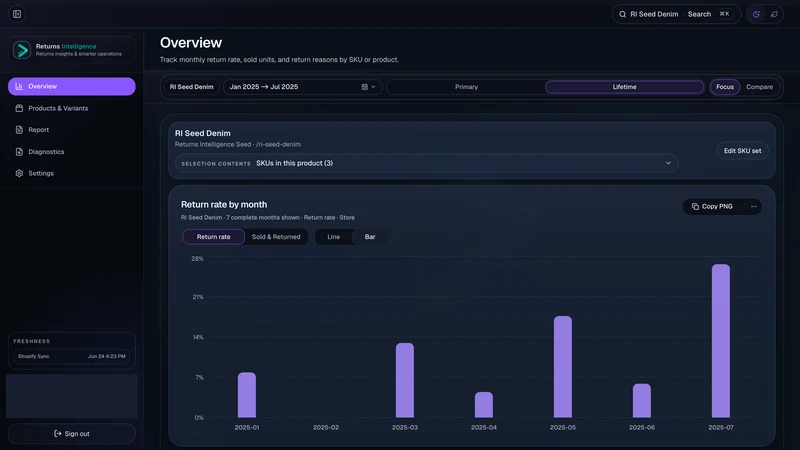
Task: Click the Diagnostics file icon
Action: coord(19,152)
